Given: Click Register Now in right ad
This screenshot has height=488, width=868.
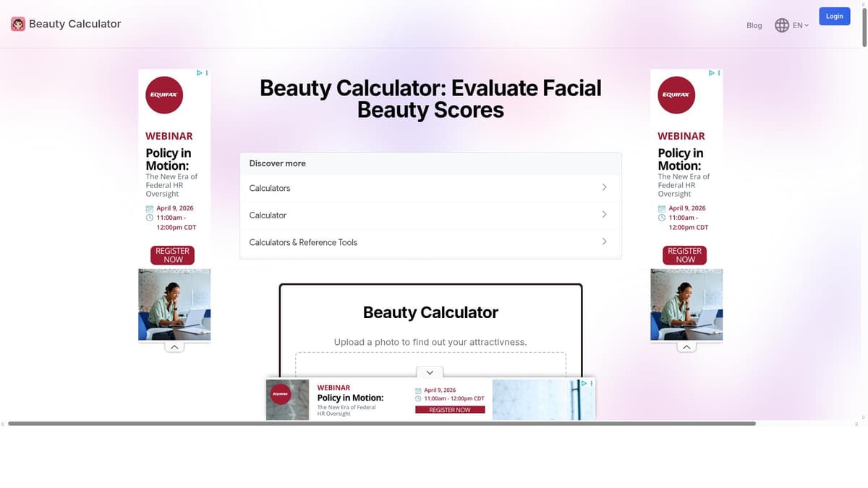Looking at the screenshot, I should (685, 255).
